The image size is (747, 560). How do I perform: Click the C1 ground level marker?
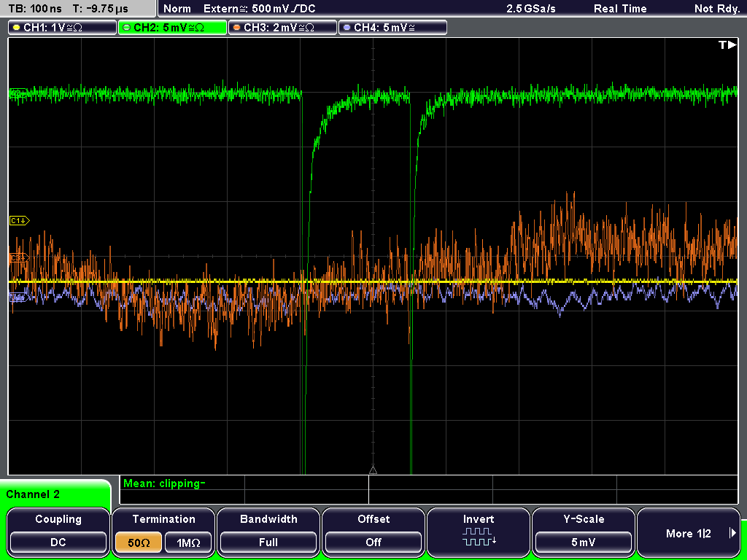tap(20, 220)
